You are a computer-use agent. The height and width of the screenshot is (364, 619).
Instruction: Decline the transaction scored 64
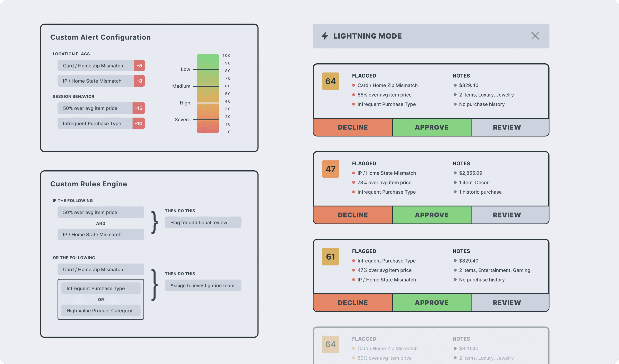353,127
